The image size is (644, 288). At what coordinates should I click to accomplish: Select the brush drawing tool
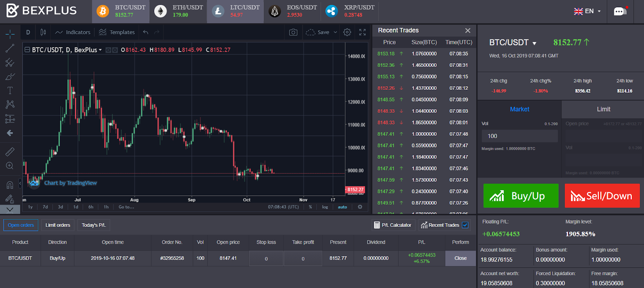pos(10,77)
